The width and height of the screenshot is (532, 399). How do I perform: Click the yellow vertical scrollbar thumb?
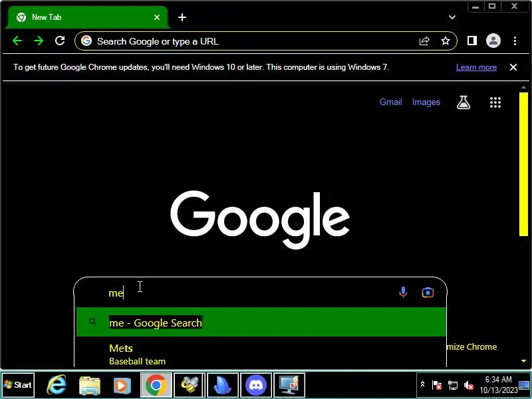click(523, 164)
